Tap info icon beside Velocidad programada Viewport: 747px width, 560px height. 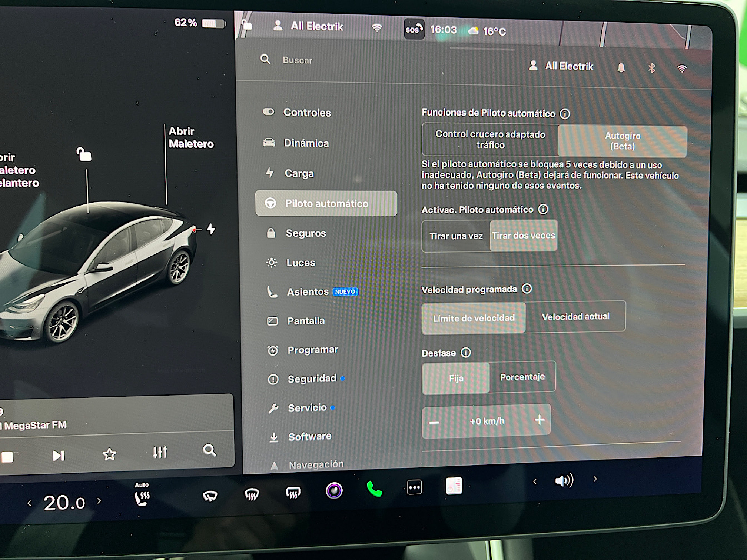pos(527,289)
